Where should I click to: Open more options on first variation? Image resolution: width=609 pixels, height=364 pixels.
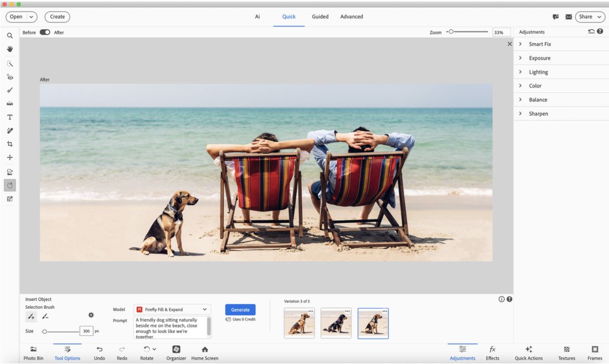(311, 311)
